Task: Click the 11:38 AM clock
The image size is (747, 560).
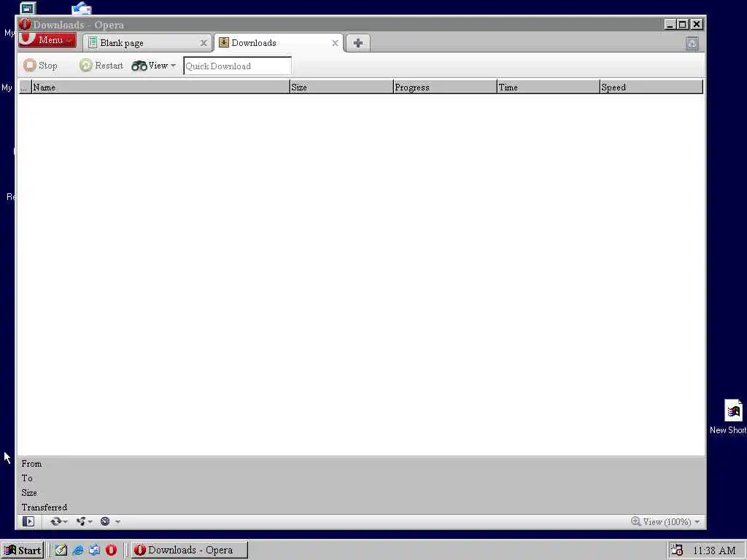Action: click(x=714, y=551)
